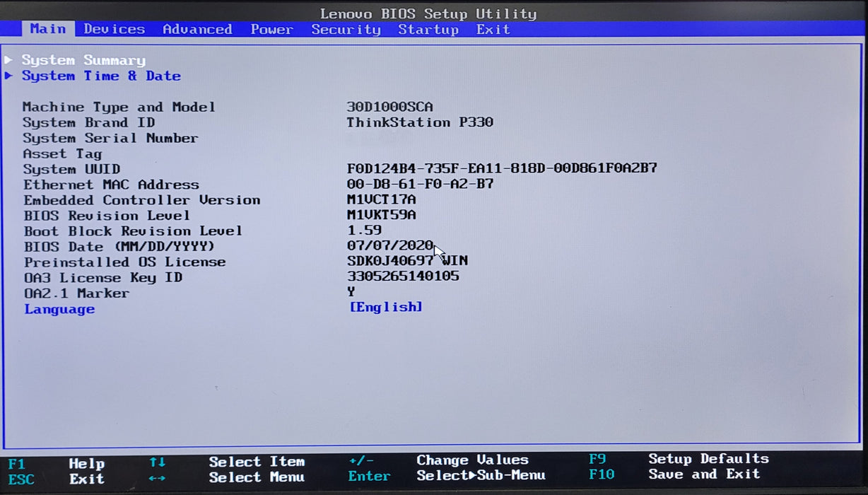Click the BIOS Revision Level label
Image resolution: width=868 pixels, height=495 pixels.
pos(107,216)
